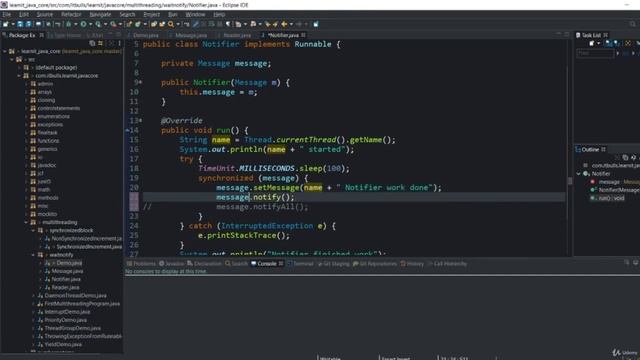Open the Git Staging view tab
The width and height of the screenshot is (640, 360).
pos(333,264)
